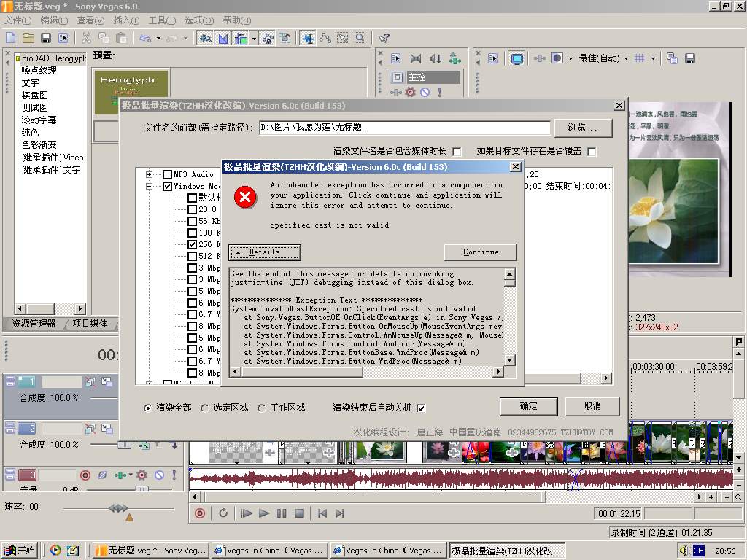Screen dimensions: 747x560
Task: Click Preview on External Monitor icon
Action: pos(516,58)
